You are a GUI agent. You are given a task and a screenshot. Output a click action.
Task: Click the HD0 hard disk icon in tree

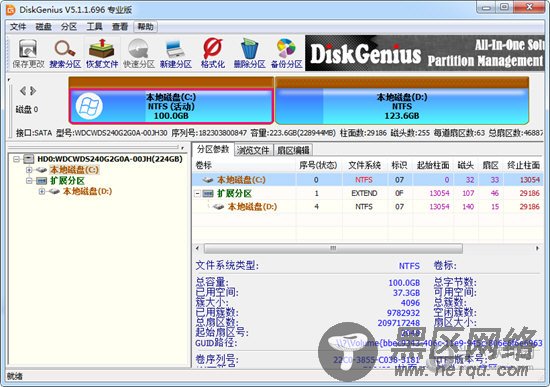[x=29, y=159]
